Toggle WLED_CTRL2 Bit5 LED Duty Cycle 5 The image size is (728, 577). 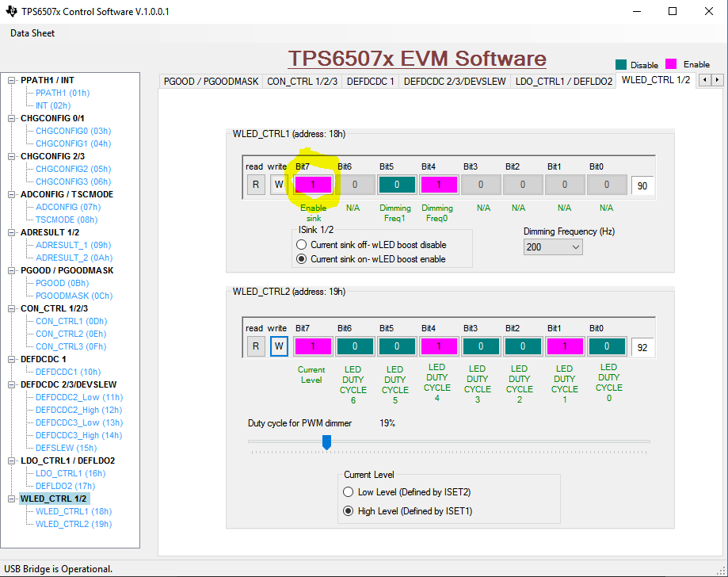(x=397, y=346)
